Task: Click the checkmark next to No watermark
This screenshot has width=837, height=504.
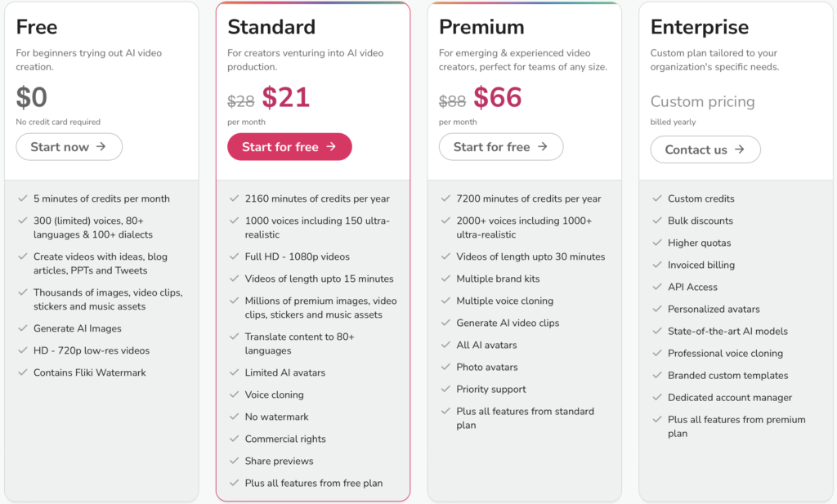Action: pos(234,417)
